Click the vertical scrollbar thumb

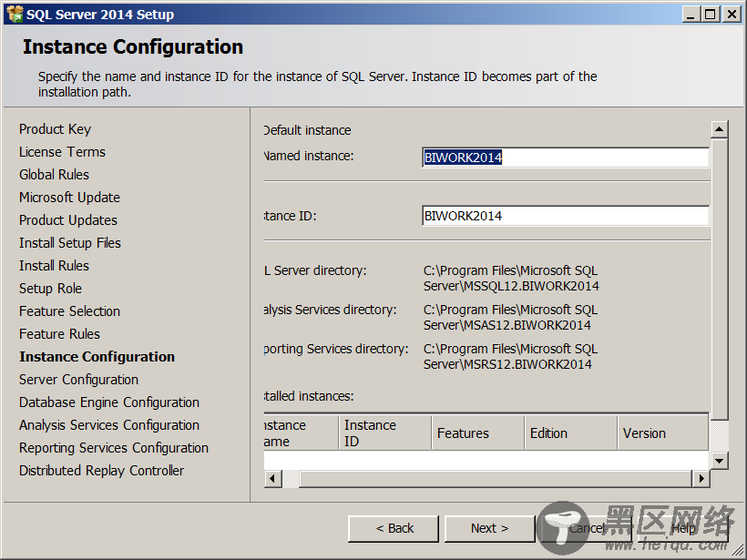(x=719, y=279)
